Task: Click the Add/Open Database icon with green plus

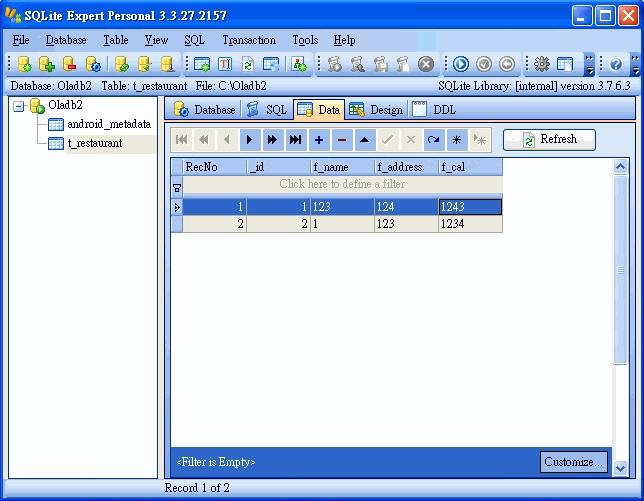Action: [x=47, y=64]
